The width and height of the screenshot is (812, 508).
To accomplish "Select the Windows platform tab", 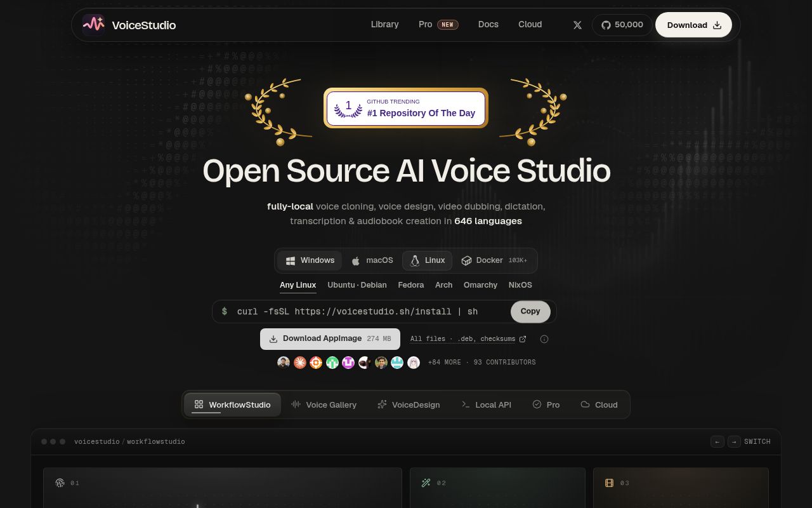I will pyautogui.click(x=310, y=260).
